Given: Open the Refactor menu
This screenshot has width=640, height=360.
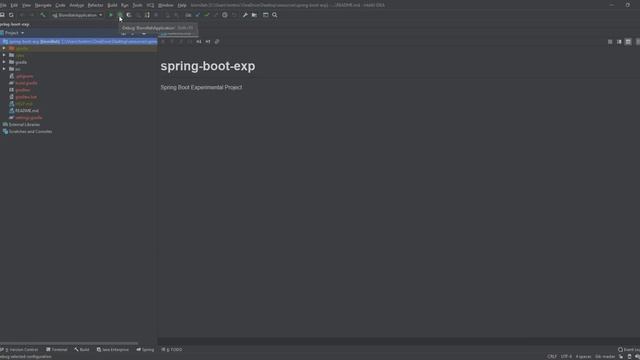Looking at the screenshot, I should pos(96,5).
